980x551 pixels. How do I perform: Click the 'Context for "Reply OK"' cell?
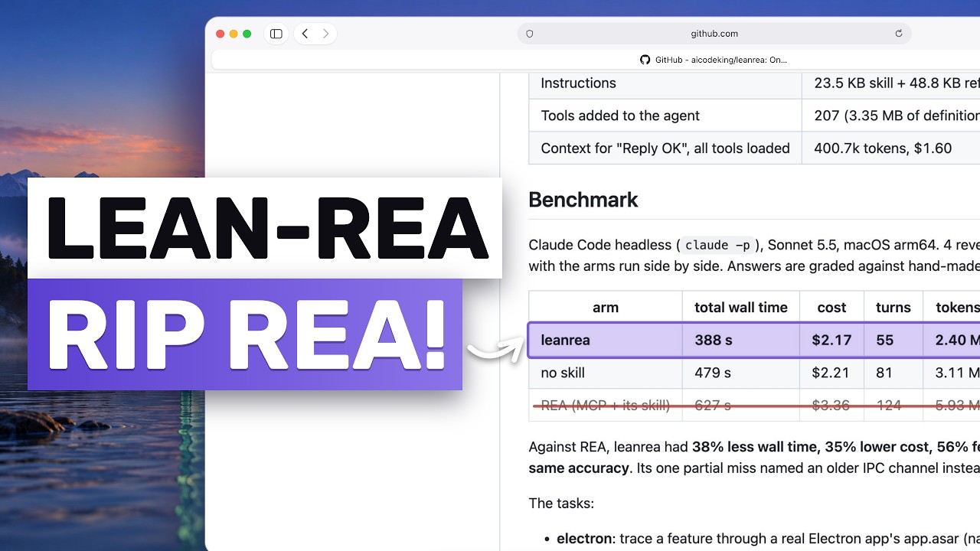[665, 148]
